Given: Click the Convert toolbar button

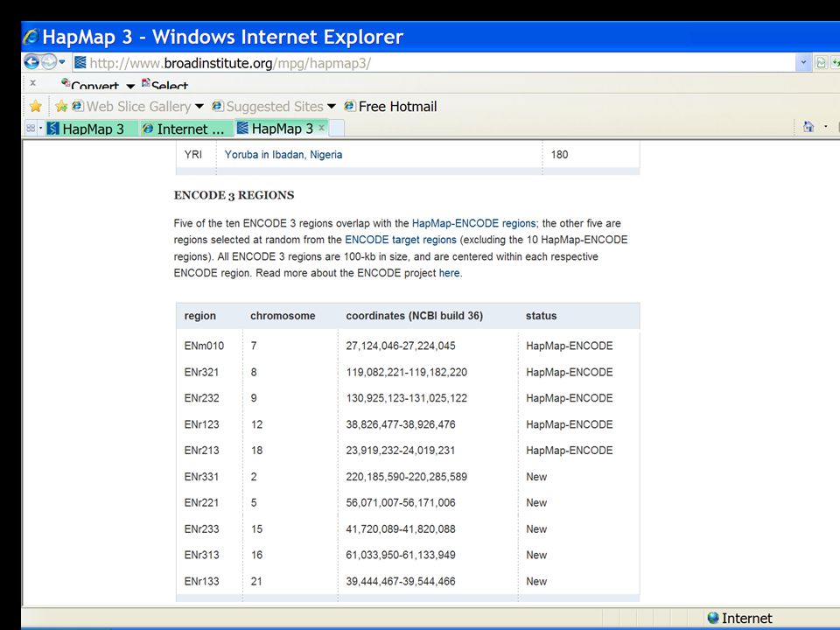Looking at the screenshot, I should pyautogui.click(x=89, y=85).
